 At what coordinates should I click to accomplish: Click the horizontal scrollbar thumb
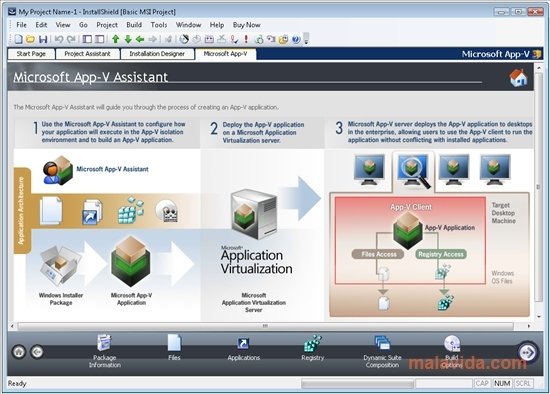coord(266,326)
